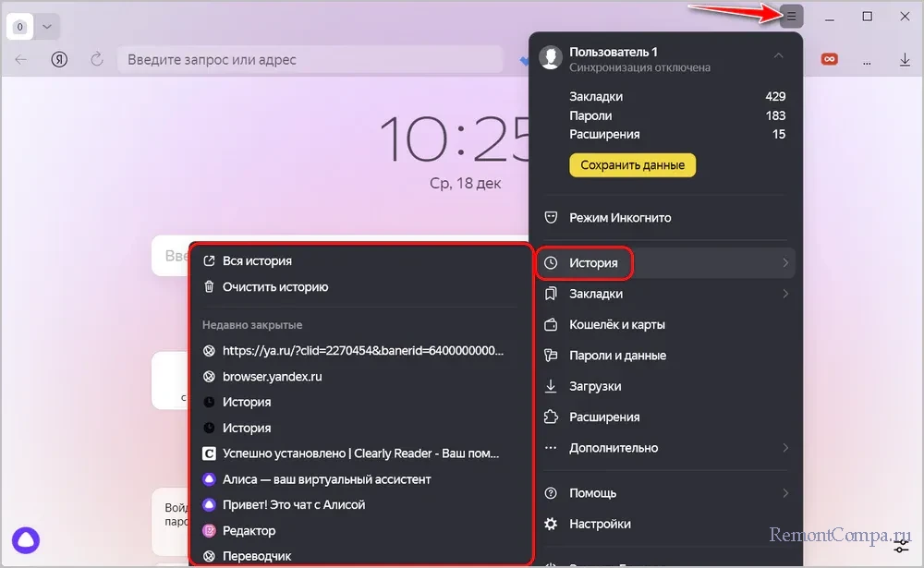924x568 pixels.
Task: Click the Помощь question mark icon
Action: coord(551,493)
